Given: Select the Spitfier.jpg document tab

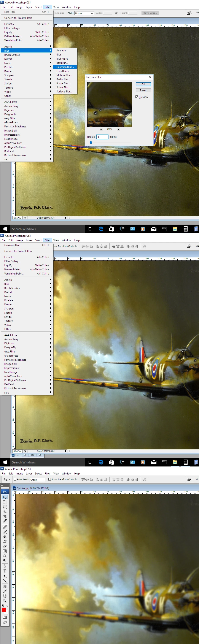Looking at the screenshot, I should click(31, 488).
